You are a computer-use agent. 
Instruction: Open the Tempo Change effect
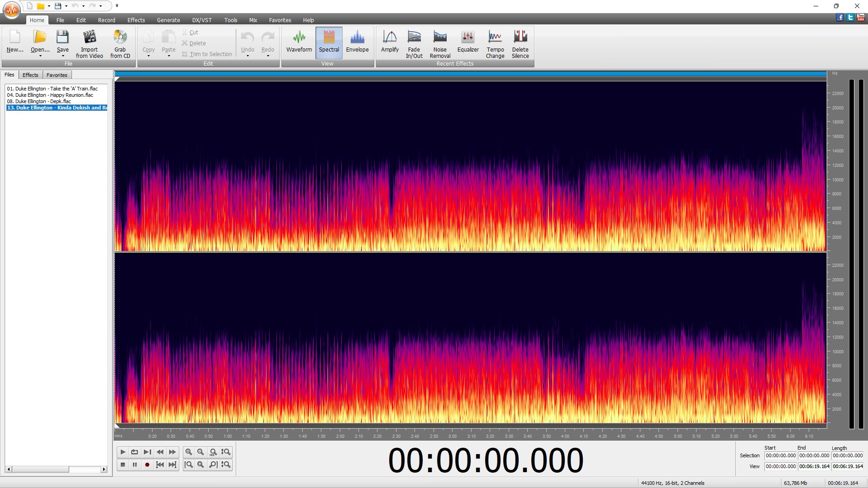coord(495,43)
